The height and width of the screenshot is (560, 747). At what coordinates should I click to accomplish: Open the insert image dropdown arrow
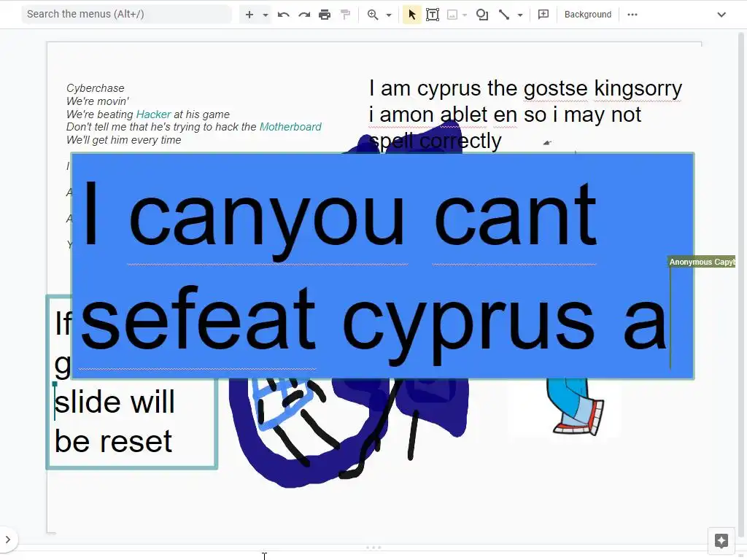[x=465, y=15]
